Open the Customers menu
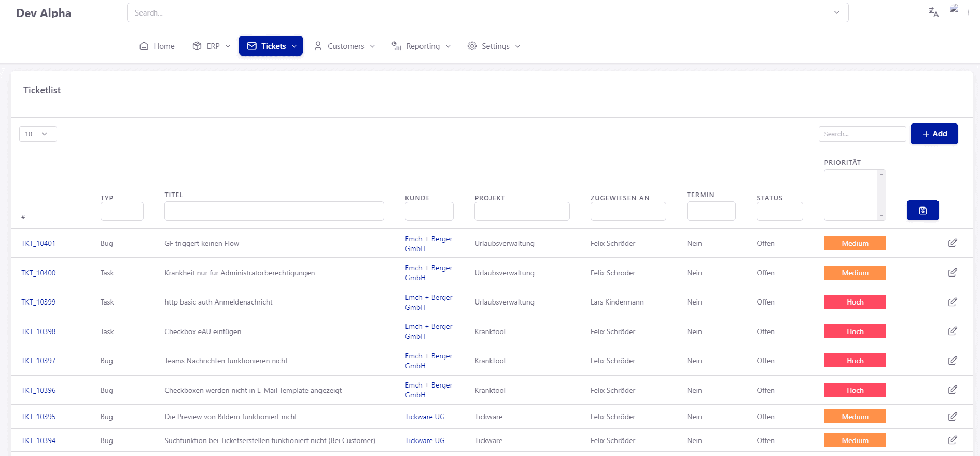Image resolution: width=980 pixels, height=456 pixels. (344, 46)
